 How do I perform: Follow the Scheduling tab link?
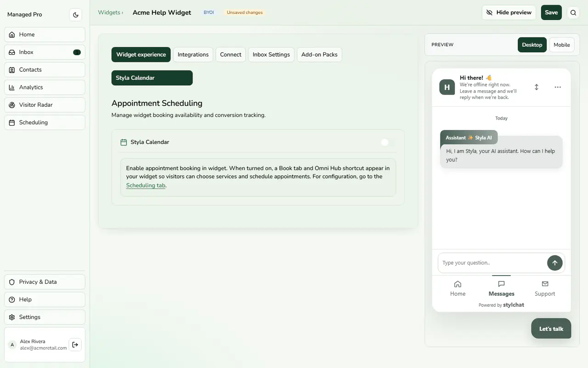click(x=146, y=185)
